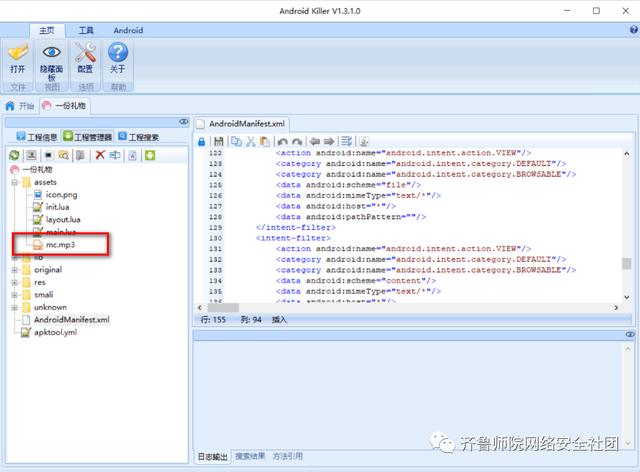Toggle the log panel eye visibility icon
Screen dimensions: 640x472
tap(630, 334)
